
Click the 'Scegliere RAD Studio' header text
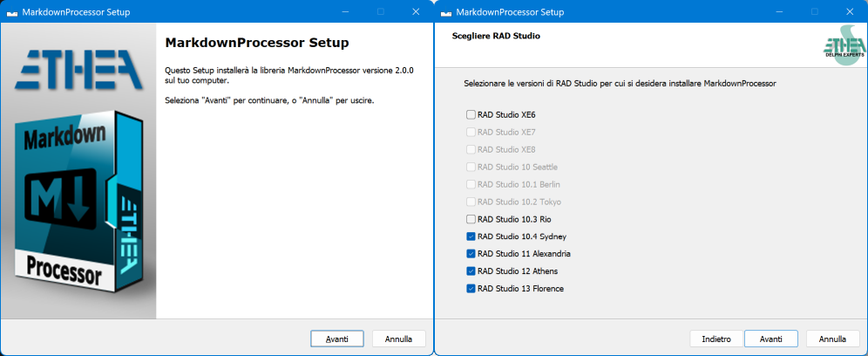tap(496, 36)
